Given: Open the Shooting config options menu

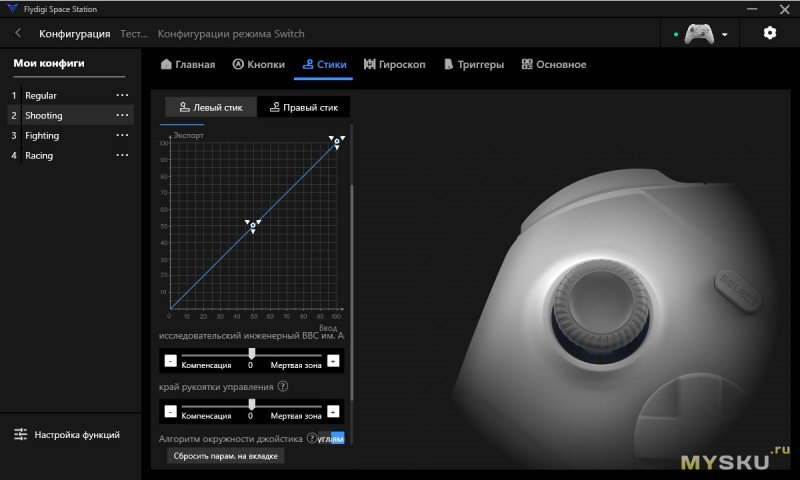Looking at the screenshot, I should pyautogui.click(x=122, y=115).
